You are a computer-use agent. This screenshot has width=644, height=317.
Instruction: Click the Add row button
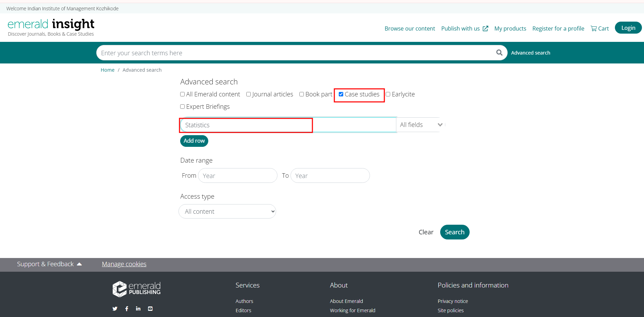(x=194, y=141)
